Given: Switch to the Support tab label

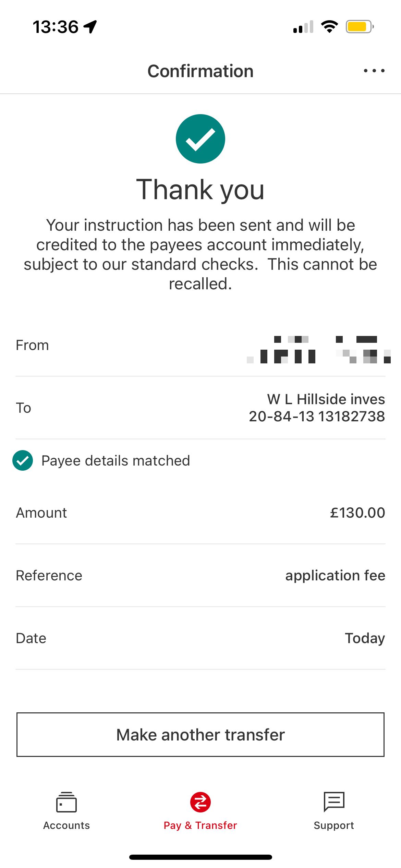Looking at the screenshot, I should (x=334, y=825).
